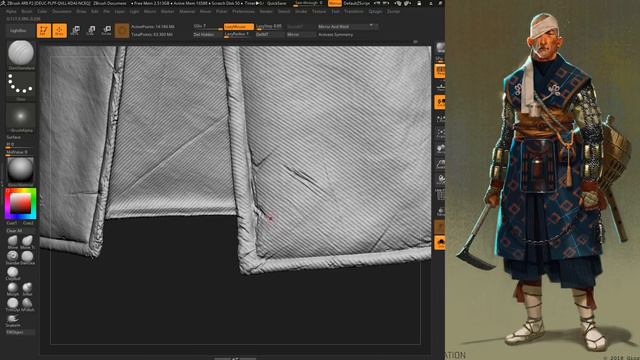Select the SnakeHook brush
Image resolution: width=640 pixels, height=360 pixels.
(x=13, y=320)
